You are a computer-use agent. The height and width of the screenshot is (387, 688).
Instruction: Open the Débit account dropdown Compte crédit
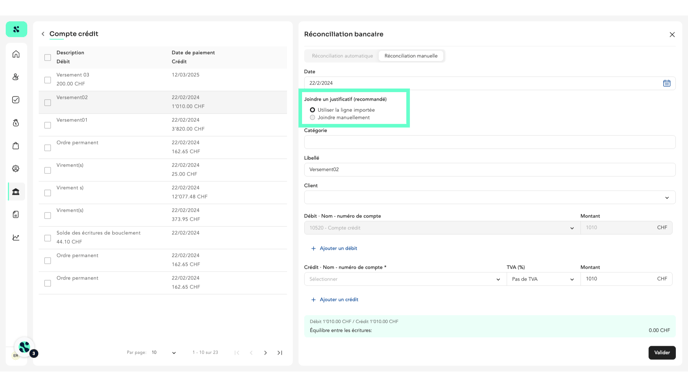tap(441, 228)
